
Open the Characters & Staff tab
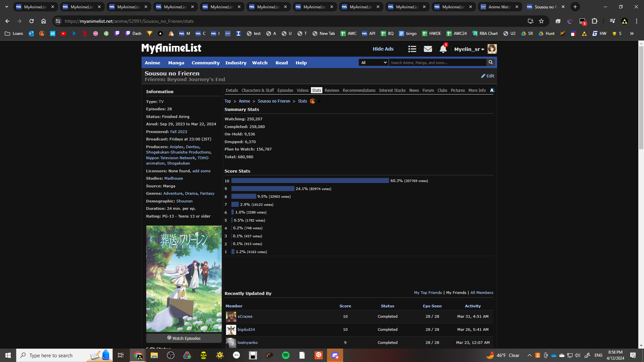pyautogui.click(x=257, y=90)
